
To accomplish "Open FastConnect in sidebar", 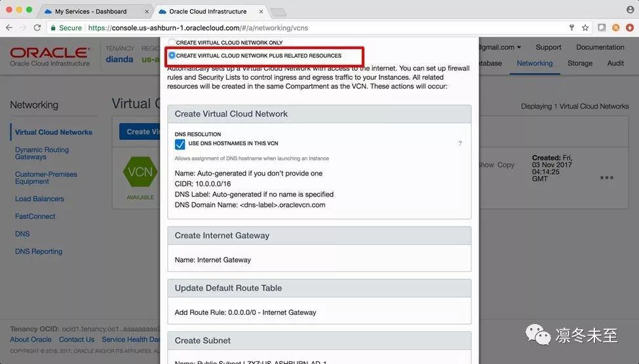I will tap(35, 216).
